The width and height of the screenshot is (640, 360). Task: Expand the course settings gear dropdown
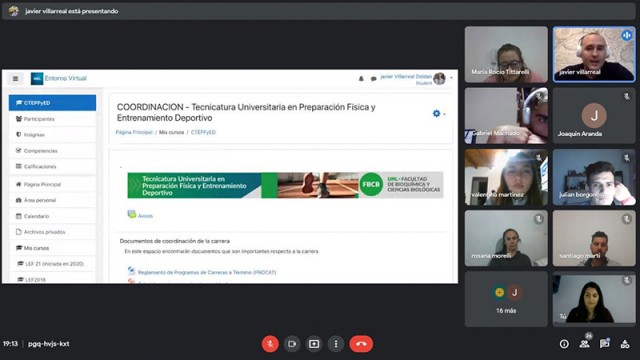click(439, 113)
